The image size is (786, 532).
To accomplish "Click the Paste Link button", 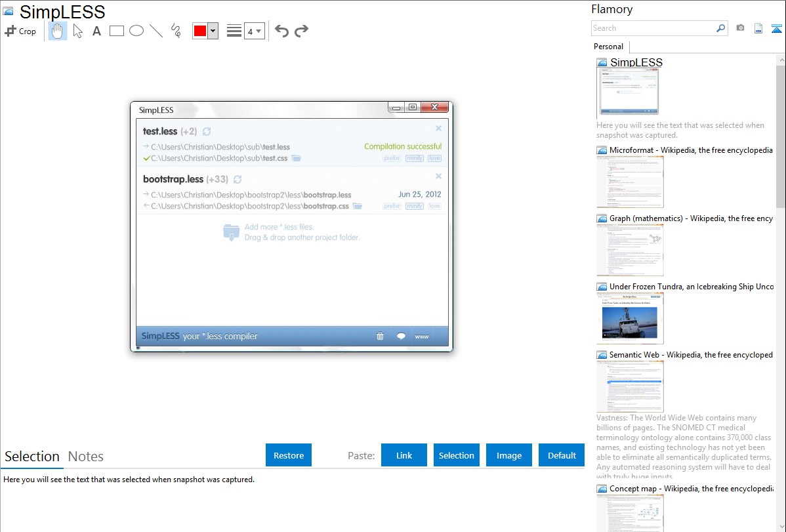I will tap(404, 455).
